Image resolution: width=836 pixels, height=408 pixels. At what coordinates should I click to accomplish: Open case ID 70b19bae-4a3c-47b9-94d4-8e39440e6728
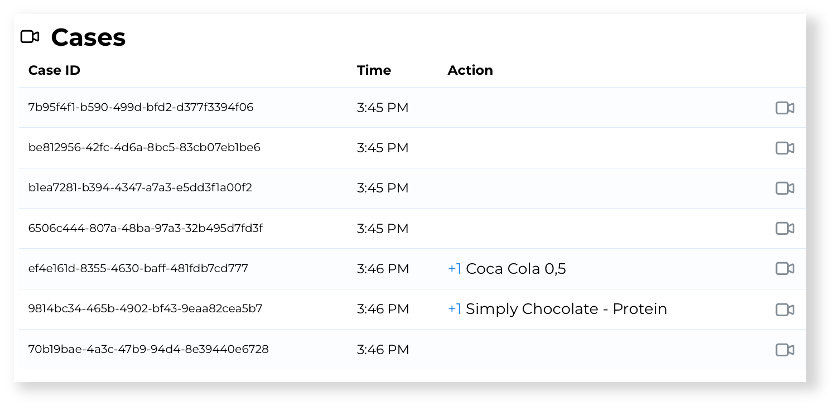tap(148, 349)
